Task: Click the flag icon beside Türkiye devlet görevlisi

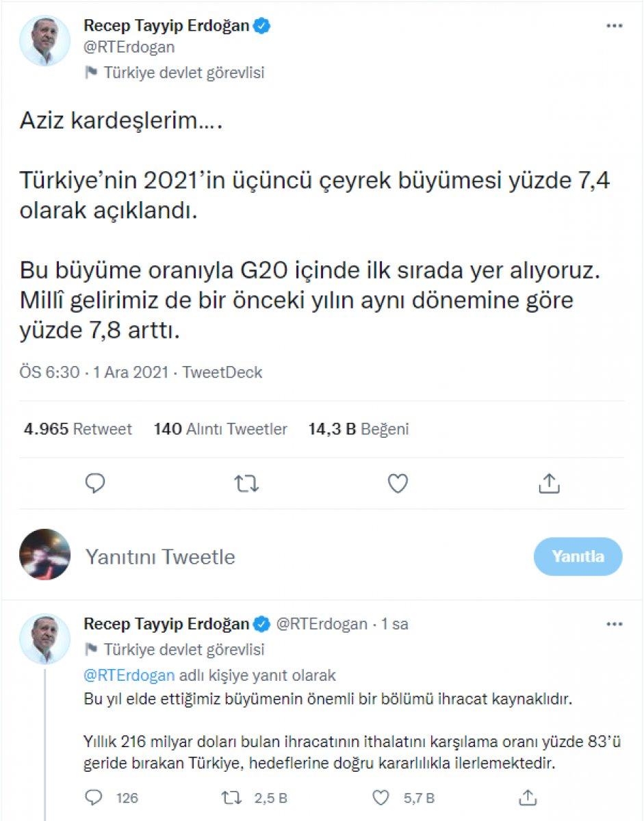Action: [92, 70]
